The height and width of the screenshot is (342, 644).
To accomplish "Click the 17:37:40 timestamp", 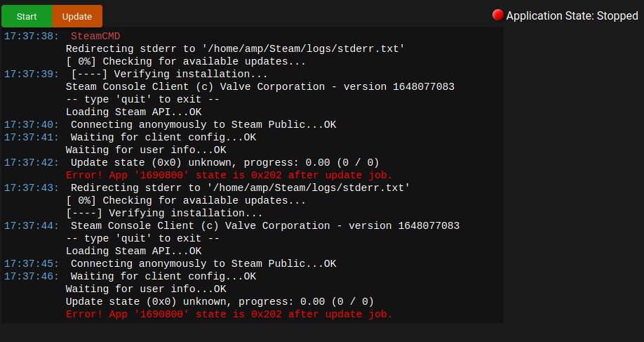I will click(31, 124).
